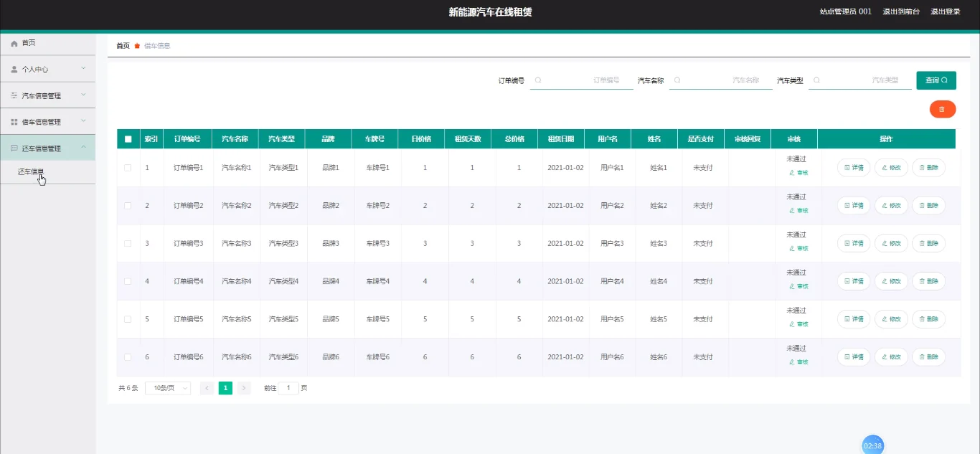The height and width of the screenshot is (454, 980).
Task: Click 审核 icon link for 订单编号4
Action: [798, 286]
